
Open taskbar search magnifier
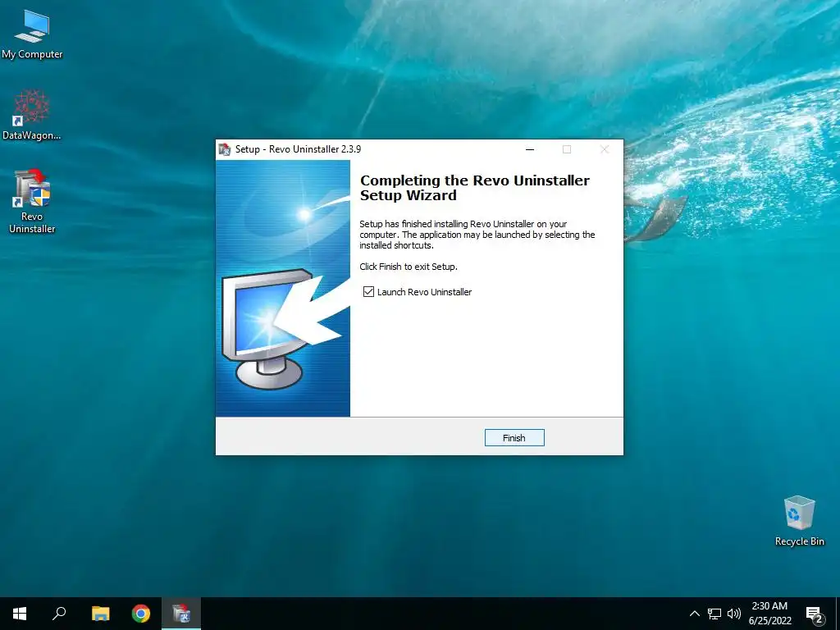tap(59, 614)
